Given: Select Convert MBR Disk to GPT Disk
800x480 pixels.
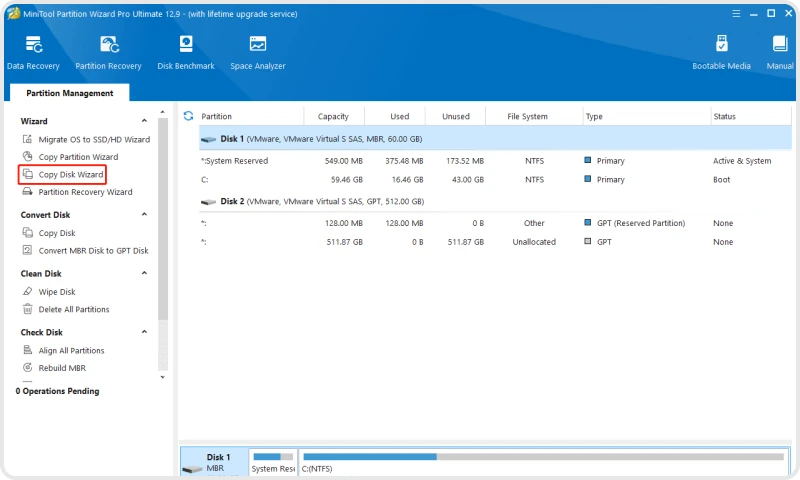Looking at the screenshot, I should [86, 250].
